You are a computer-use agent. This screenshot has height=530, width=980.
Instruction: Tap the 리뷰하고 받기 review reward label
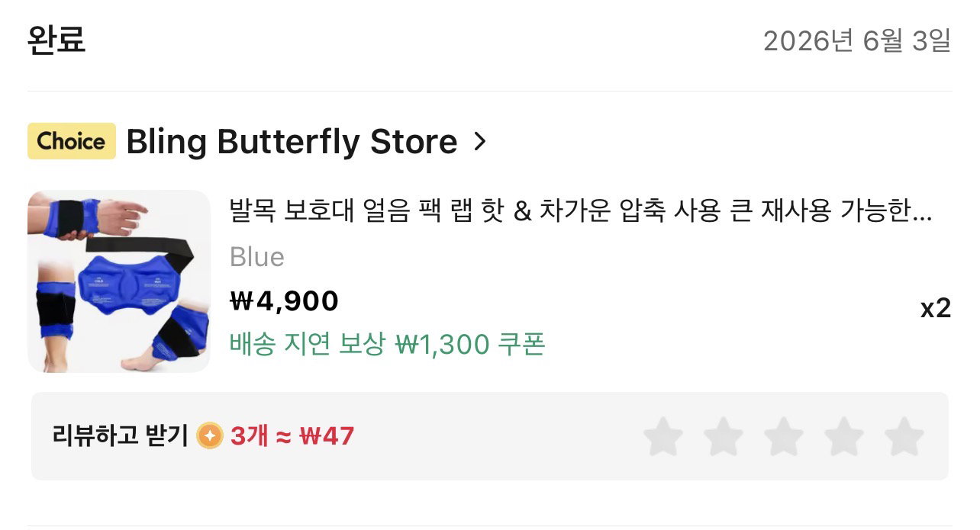click(121, 436)
